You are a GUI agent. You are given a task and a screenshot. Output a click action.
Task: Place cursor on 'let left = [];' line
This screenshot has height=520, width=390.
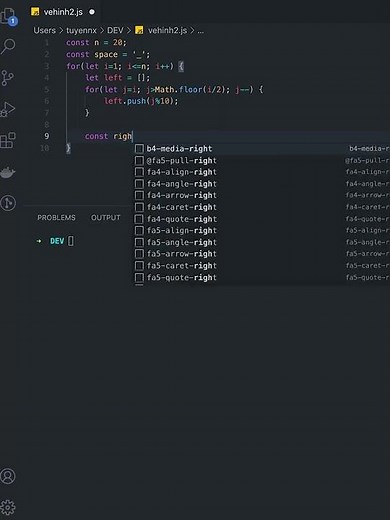pos(118,78)
